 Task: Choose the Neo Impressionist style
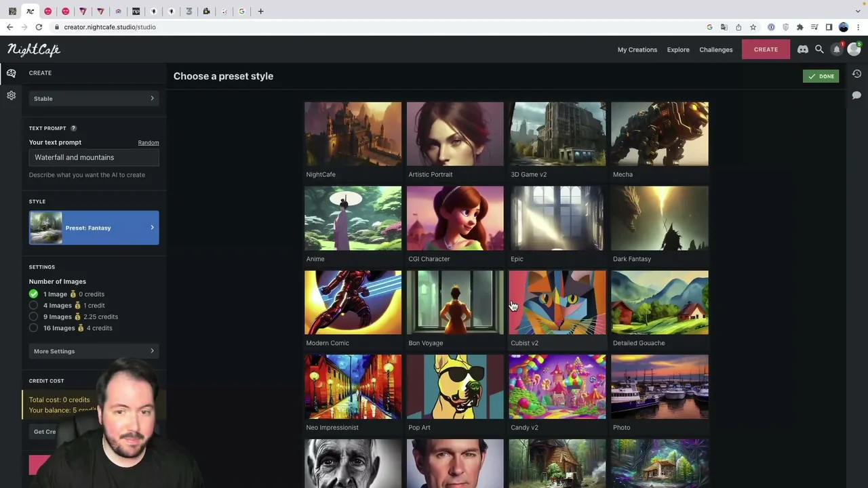[353, 393]
